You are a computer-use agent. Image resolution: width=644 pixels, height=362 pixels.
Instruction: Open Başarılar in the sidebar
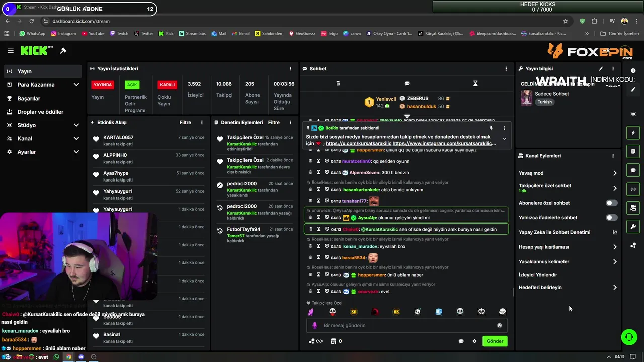43,98
